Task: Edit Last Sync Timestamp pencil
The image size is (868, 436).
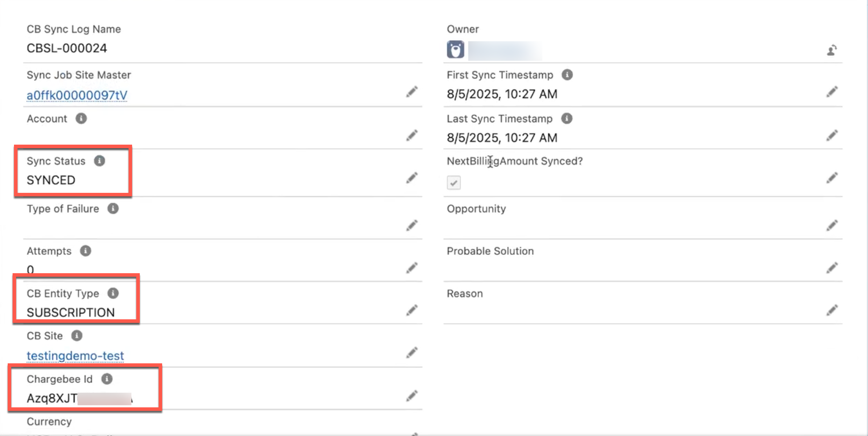Action: coord(832,135)
